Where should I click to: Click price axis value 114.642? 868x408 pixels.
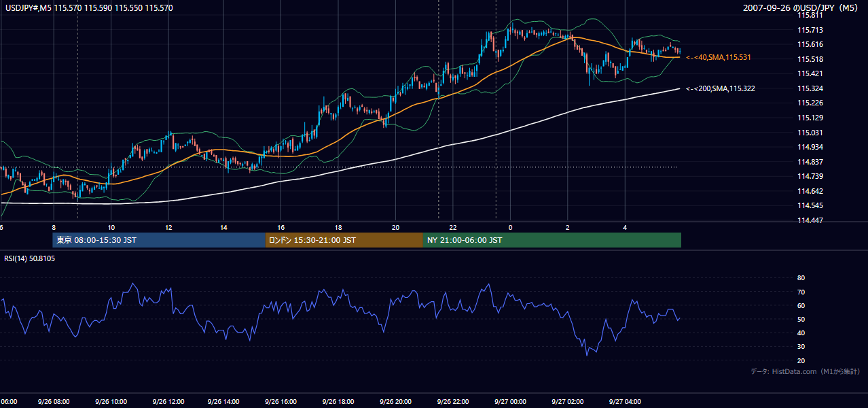point(809,191)
